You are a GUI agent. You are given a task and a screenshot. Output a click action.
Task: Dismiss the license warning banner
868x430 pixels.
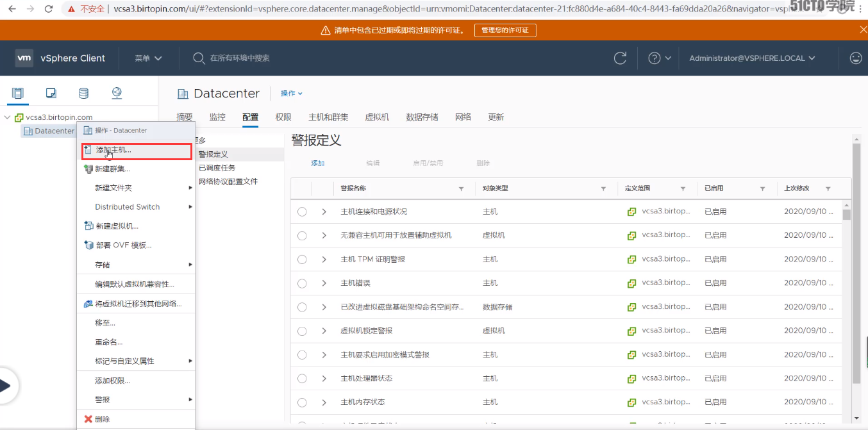pyautogui.click(x=863, y=30)
